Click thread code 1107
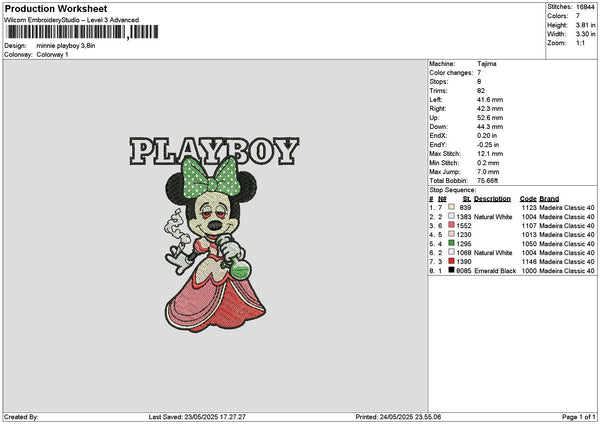600x424 pixels. click(x=529, y=225)
